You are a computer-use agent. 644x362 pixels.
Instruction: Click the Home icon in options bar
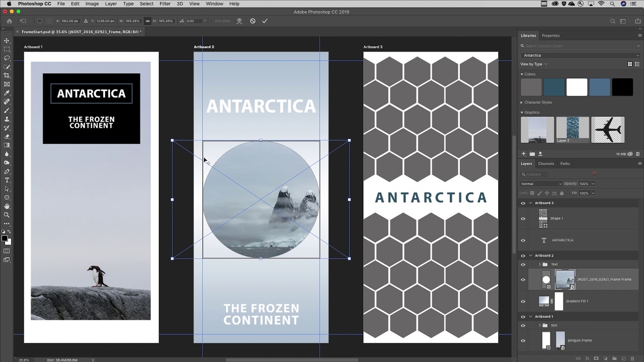(x=9, y=21)
